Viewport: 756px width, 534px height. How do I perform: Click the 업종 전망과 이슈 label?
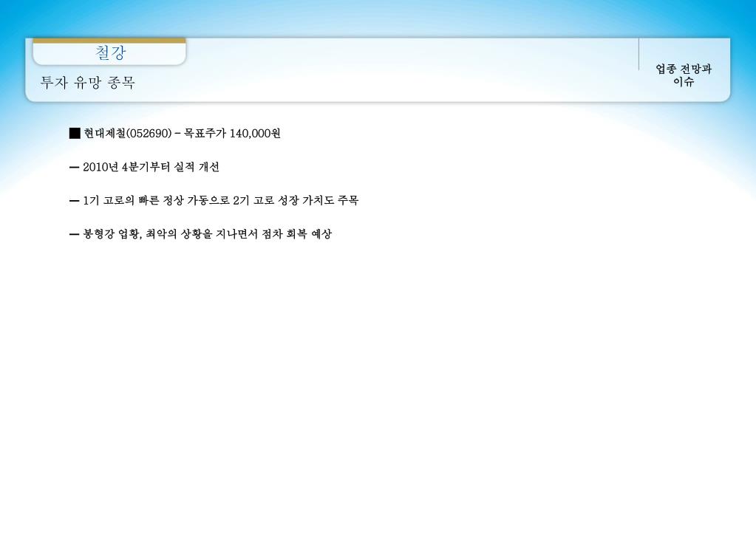click(x=684, y=75)
